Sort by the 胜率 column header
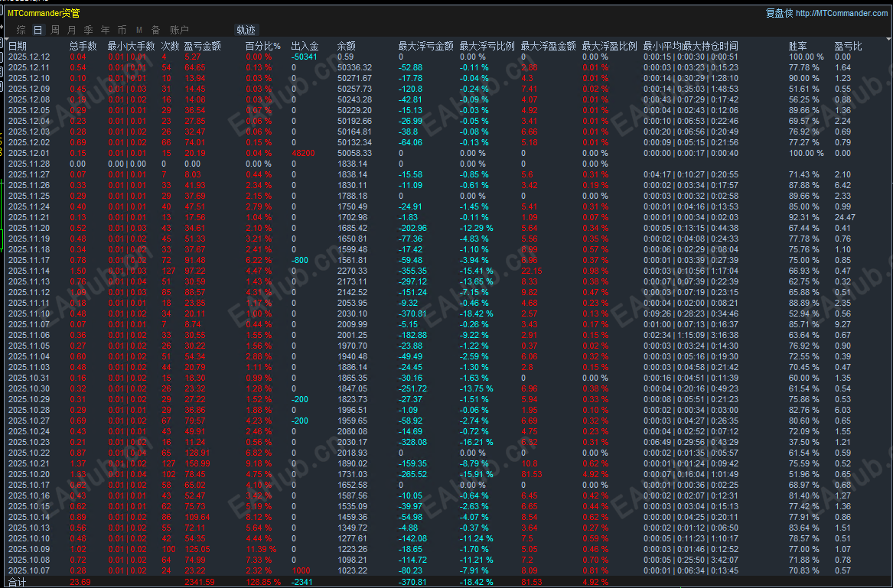This screenshot has width=893, height=588. (798, 46)
